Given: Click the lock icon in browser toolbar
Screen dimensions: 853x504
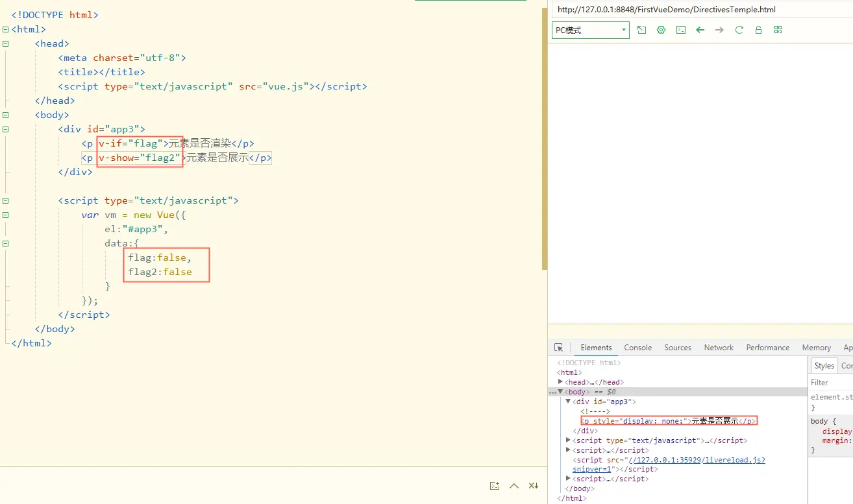Looking at the screenshot, I should click(x=758, y=30).
